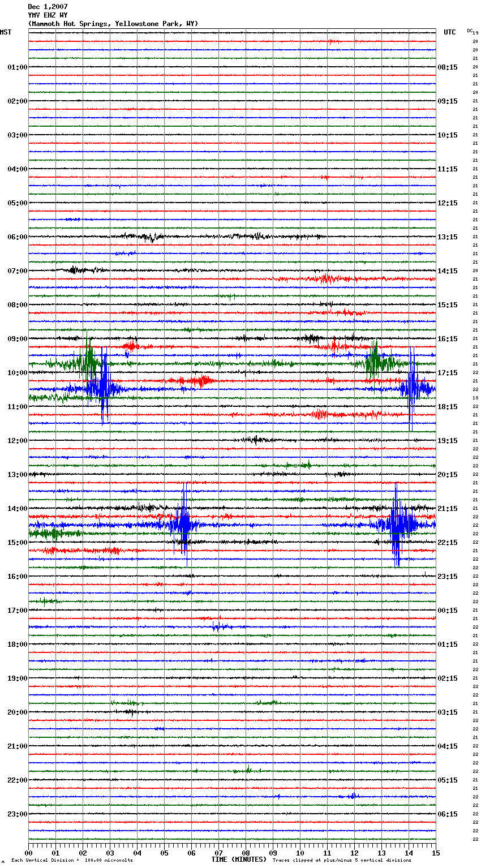The height and width of the screenshot is (868, 481).
Task: Click the 'MST' time zone label
Action: [x=6, y=32]
